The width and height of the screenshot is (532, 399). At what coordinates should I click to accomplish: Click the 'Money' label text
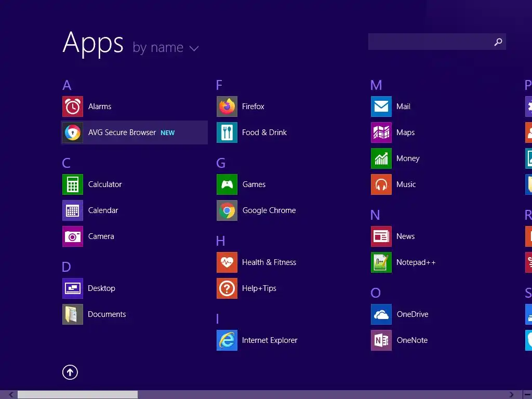point(408,158)
